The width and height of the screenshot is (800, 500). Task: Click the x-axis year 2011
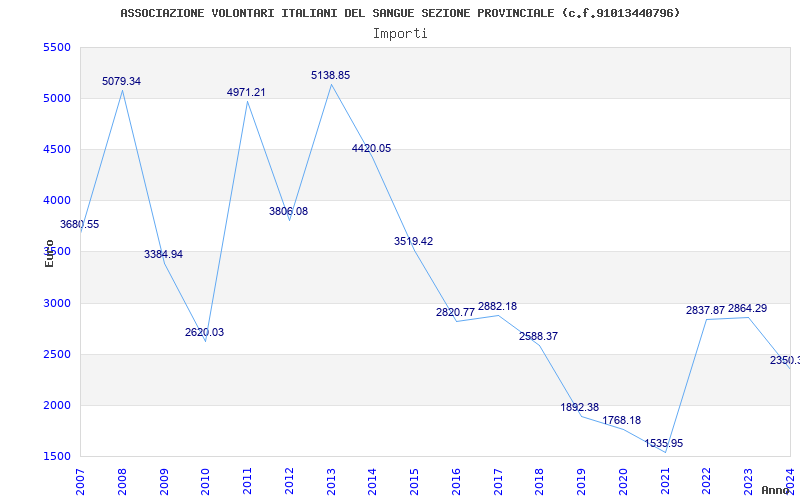pos(247,482)
